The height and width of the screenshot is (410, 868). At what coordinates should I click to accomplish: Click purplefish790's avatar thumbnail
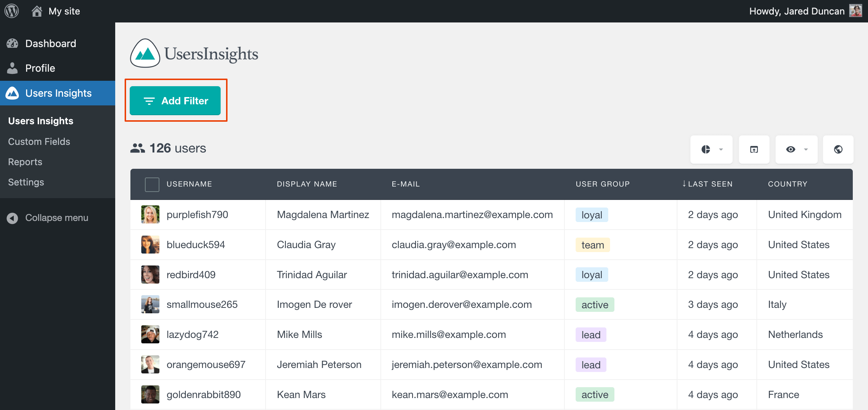click(x=150, y=214)
